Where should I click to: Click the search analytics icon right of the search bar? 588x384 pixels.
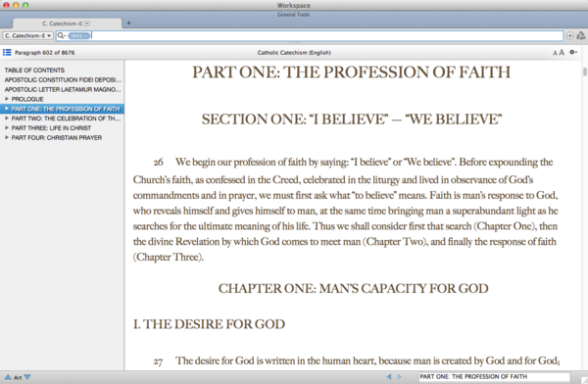tap(580, 35)
